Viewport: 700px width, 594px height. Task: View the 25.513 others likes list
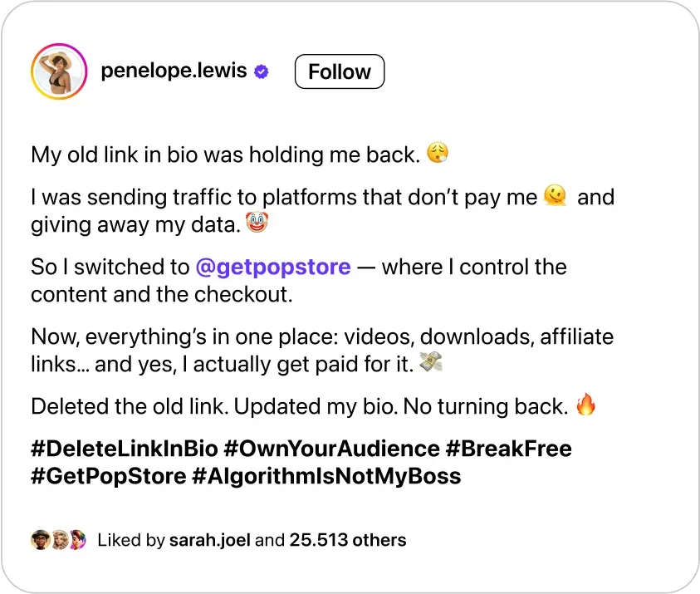348,540
